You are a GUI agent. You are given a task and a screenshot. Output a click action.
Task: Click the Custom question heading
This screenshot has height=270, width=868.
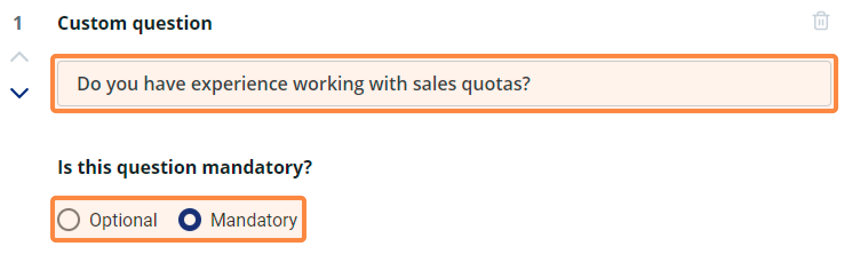coord(135,23)
